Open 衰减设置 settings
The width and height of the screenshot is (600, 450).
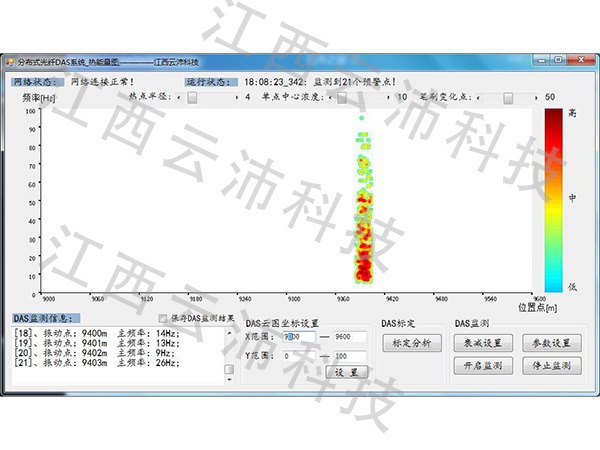pyautogui.click(x=483, y=343)
